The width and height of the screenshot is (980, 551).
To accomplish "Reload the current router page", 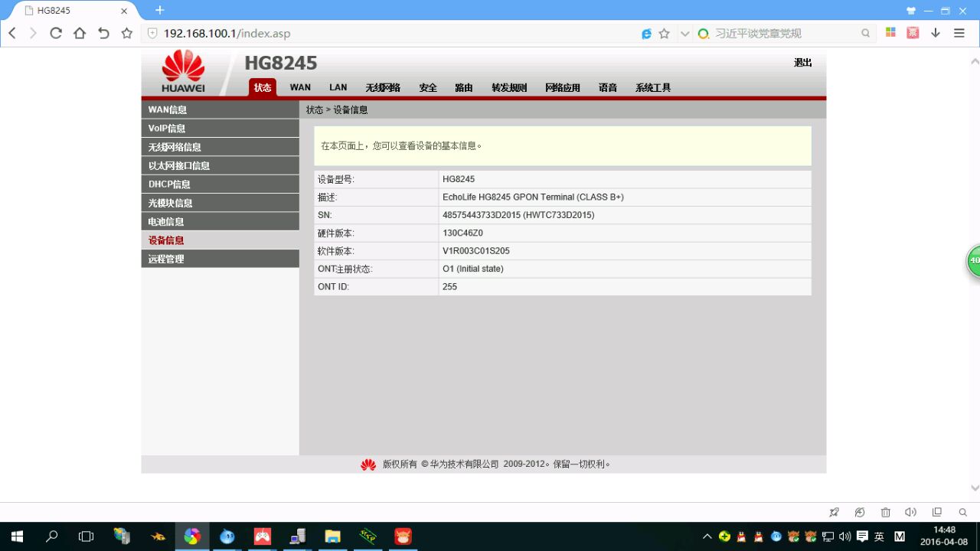I will [x=56, y=33].
